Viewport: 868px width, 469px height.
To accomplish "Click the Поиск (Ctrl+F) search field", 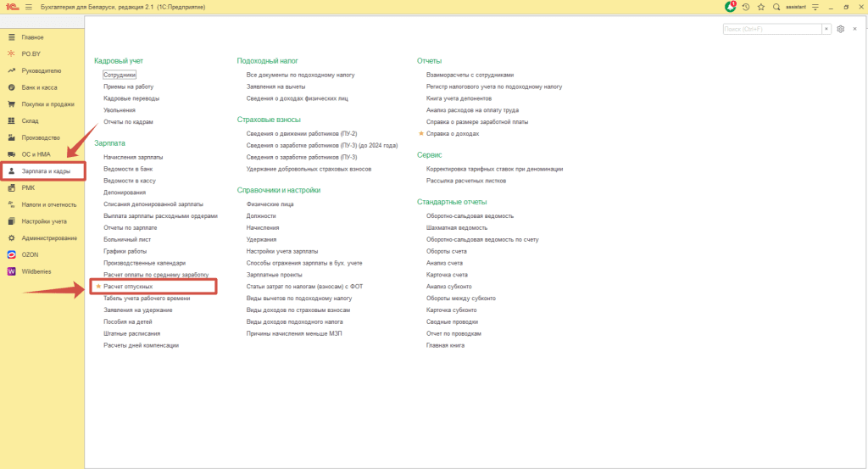I will point(772,29).
